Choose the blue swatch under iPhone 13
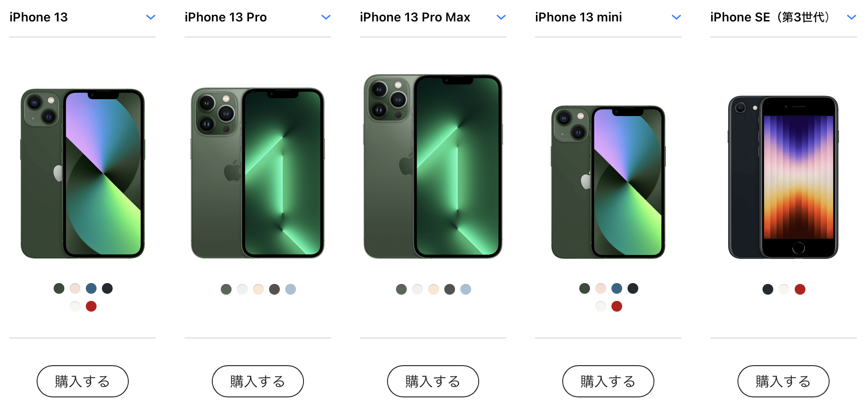The width and height of the screenshot is (868, 417). tap(91, 288)
